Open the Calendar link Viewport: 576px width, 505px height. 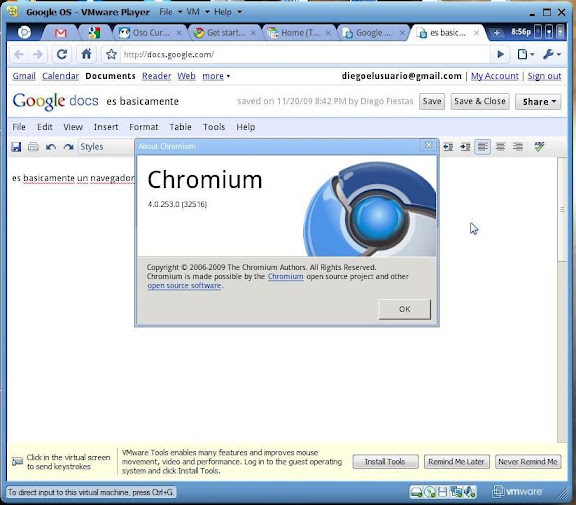[61, 76]
